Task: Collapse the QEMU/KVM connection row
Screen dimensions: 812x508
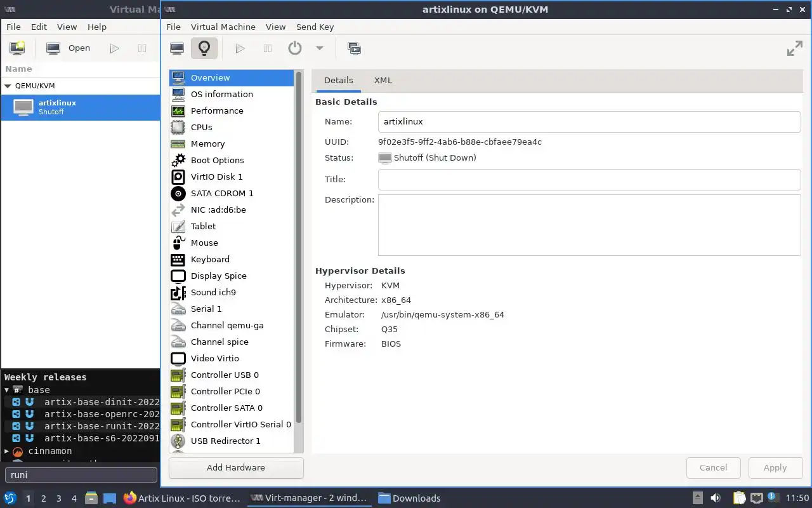Action: [8, 86]
